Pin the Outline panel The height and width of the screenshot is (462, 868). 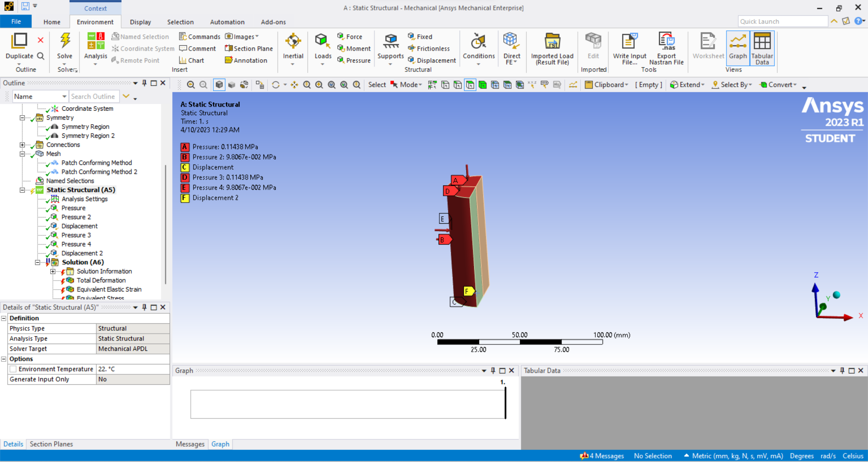144,83
